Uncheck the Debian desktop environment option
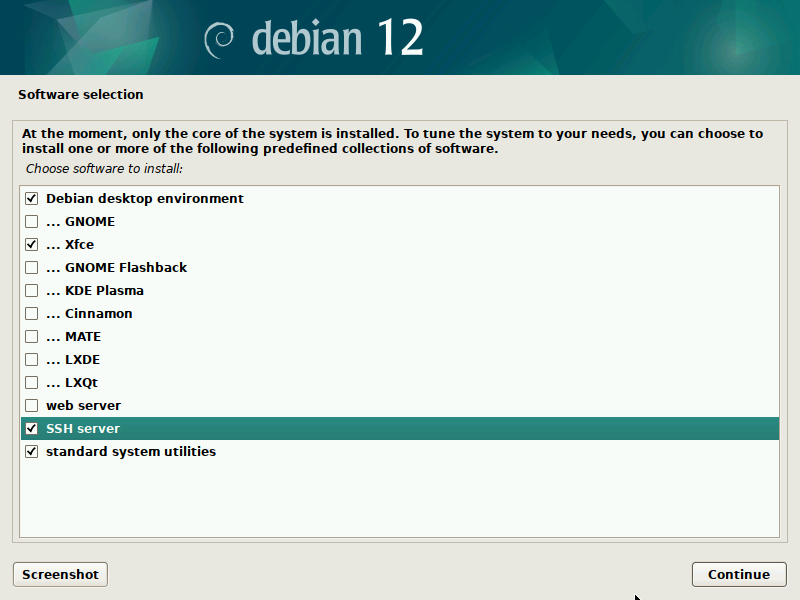This screenshot has width=800, height=600. [31, 198]
